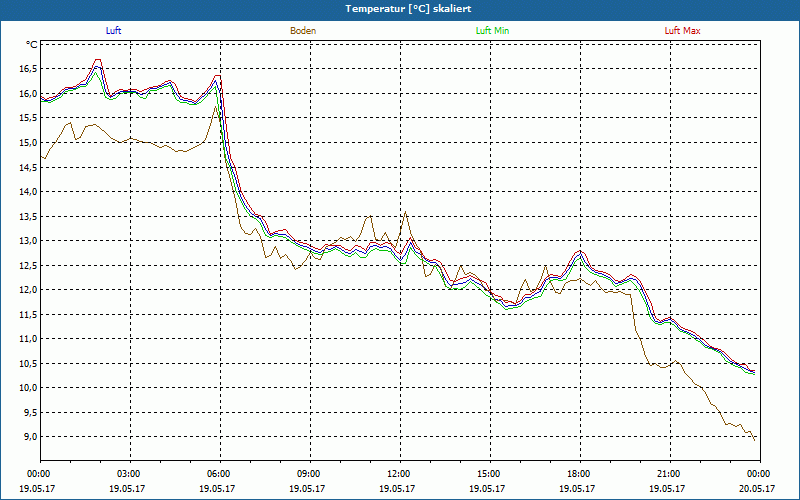
Task: Click the 16,0 y-axis value
Action: pos(28,93)
